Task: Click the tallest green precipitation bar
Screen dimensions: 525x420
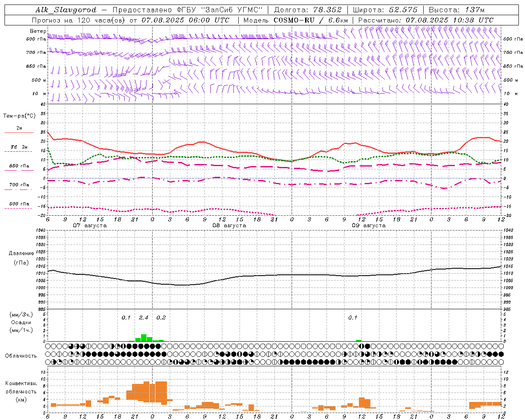Action: 144,338
